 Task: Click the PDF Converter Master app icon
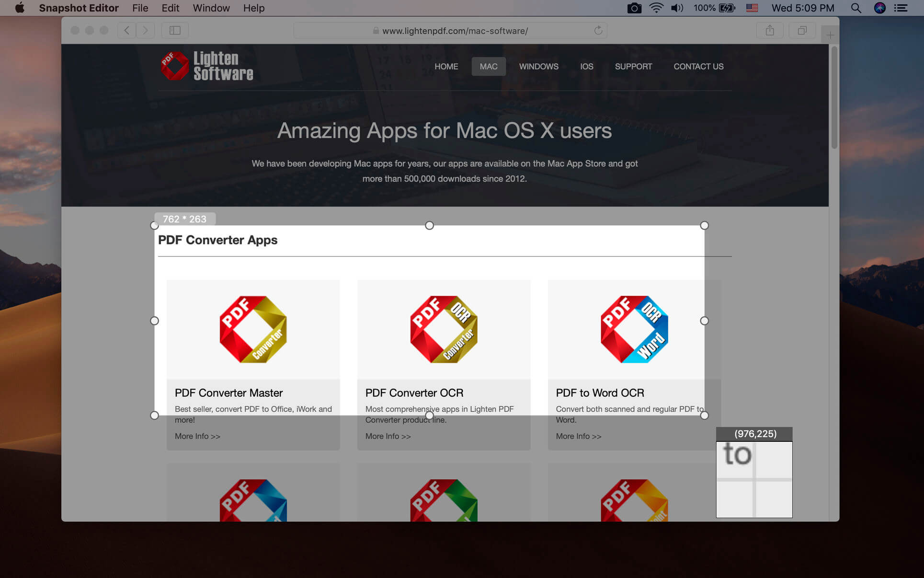pos(253,329)
